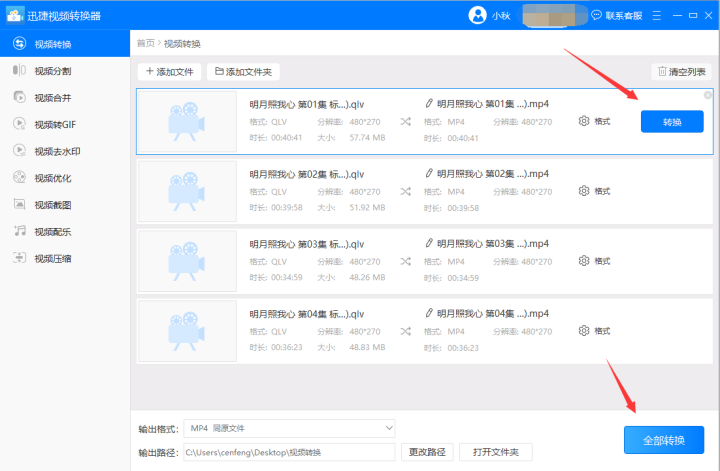The height and width of the screenshot is (471, 720).
Task: Click the source filename 明月照我心 第03集 标...).qlv
Action: (x=307, y=244)
